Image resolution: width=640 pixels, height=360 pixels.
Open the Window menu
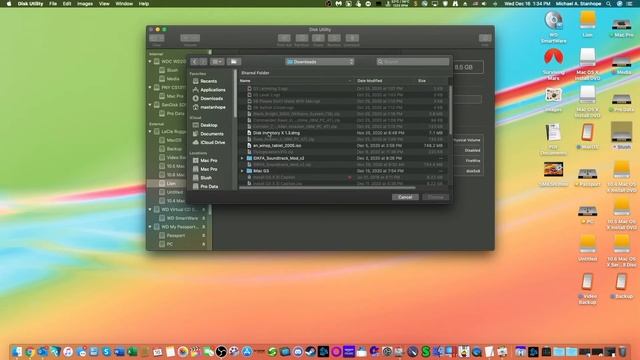pyautogui.click(x=124, y=4)
